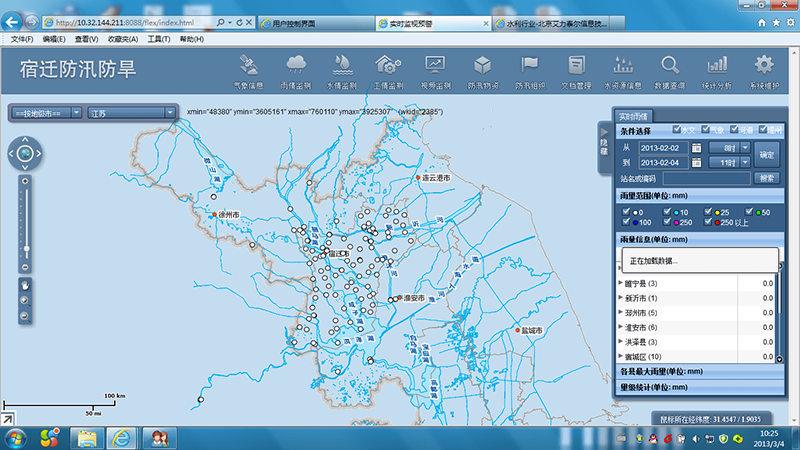800x450 pixels.
Task: Select the pan hand map tool
Action: [x=26, y=284]
